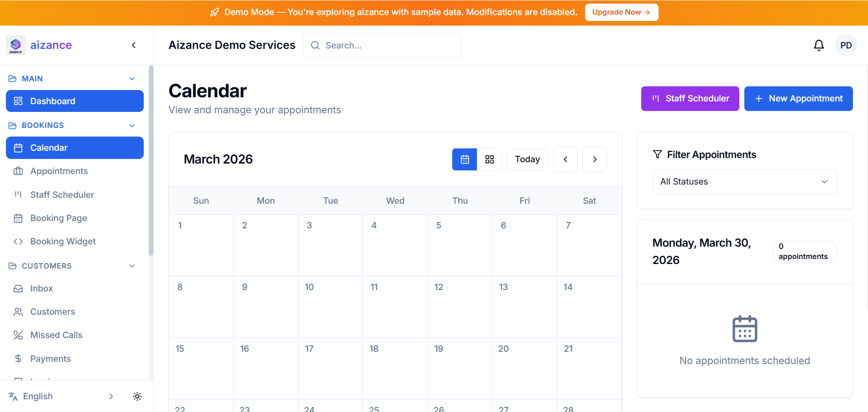The width and height of the screenshot is (868, 412).
Task: Select March 5 on the calendar
Action: [460, 245]
